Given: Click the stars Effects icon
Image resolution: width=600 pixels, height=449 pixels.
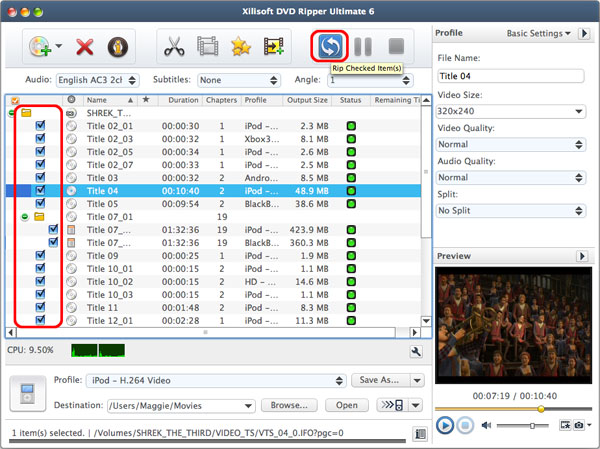Looking at the screenshot, I should click(x=241, y=46).
